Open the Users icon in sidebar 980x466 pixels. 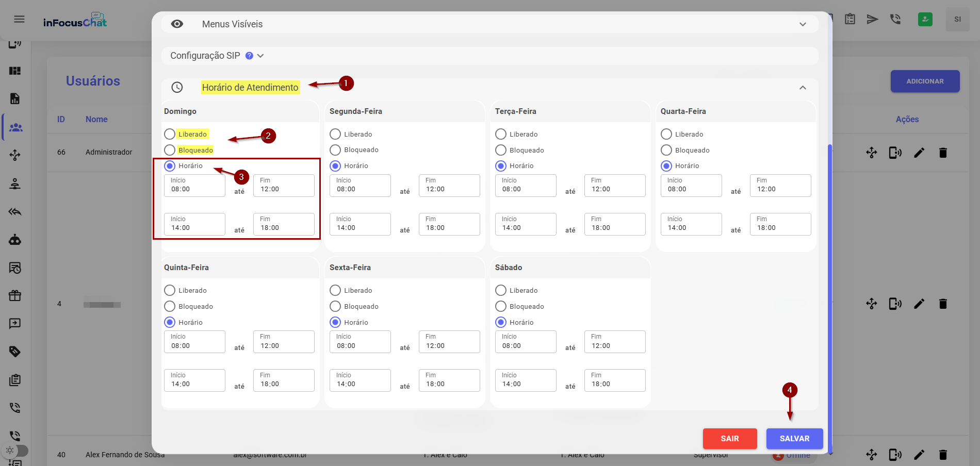click(x=15, y=127)
